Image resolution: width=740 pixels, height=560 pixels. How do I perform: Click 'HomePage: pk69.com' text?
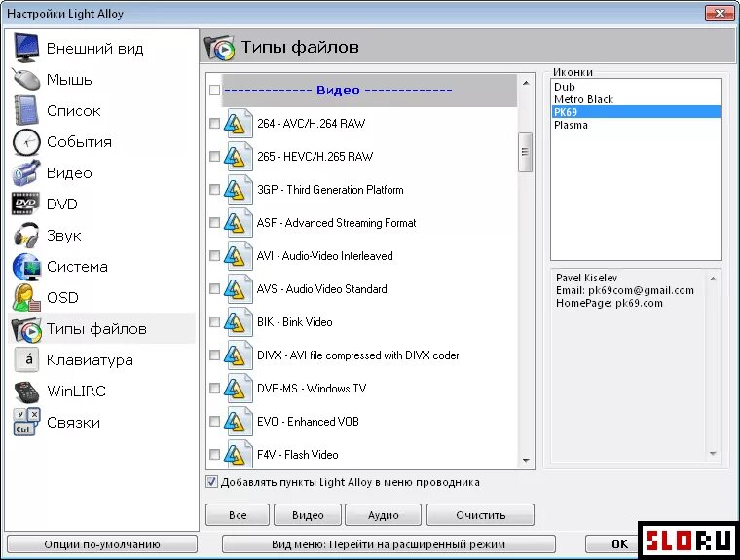pyautogui.click(x=609, y=303)
